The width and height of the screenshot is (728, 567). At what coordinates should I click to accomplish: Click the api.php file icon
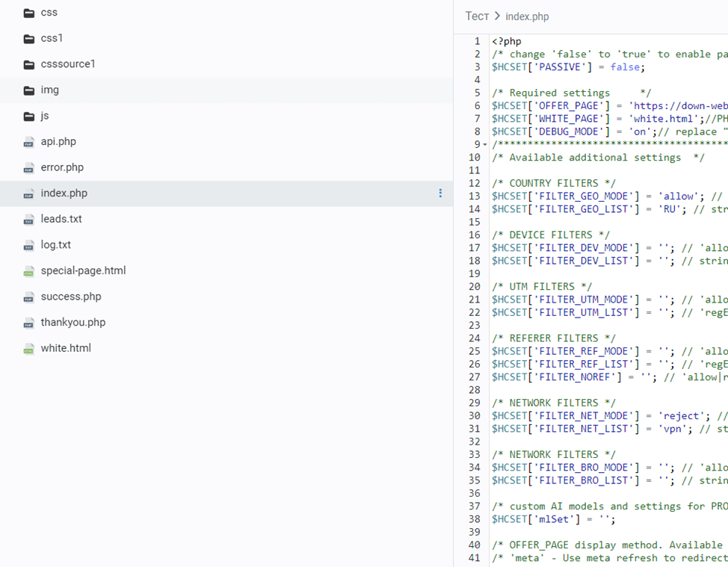pos(29,142)
